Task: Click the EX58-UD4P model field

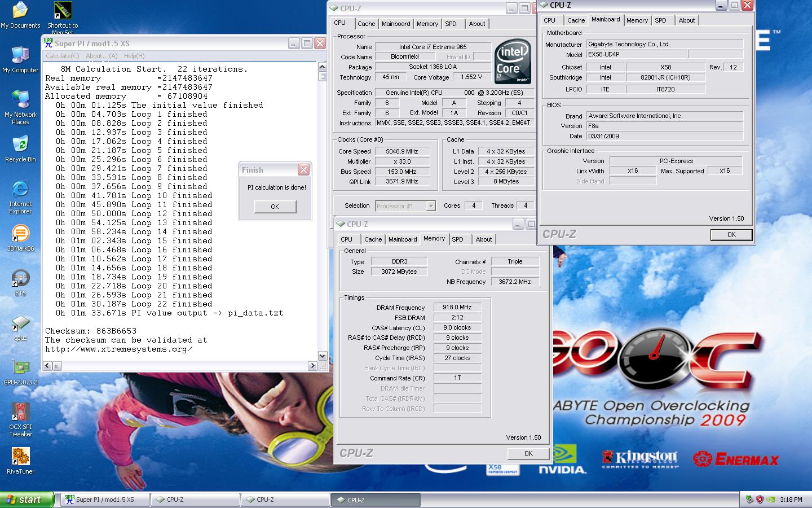Action: (636, 55)
